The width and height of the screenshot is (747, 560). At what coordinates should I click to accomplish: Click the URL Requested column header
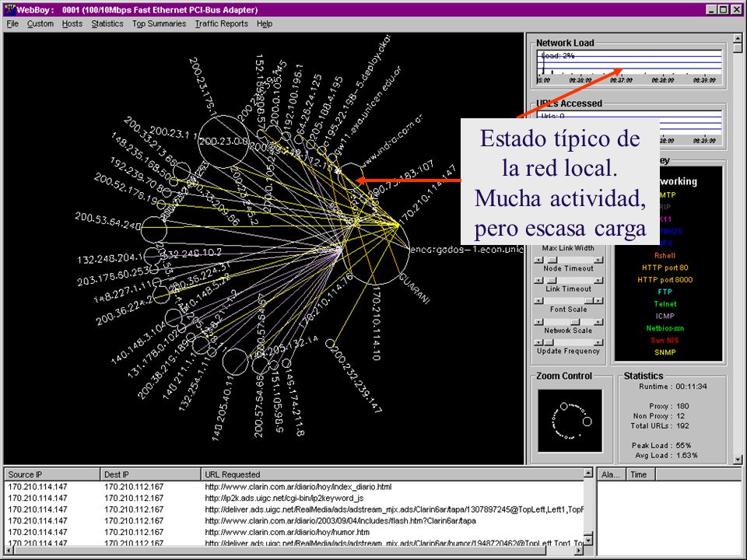pyautogui.click(x=392, y=474)
